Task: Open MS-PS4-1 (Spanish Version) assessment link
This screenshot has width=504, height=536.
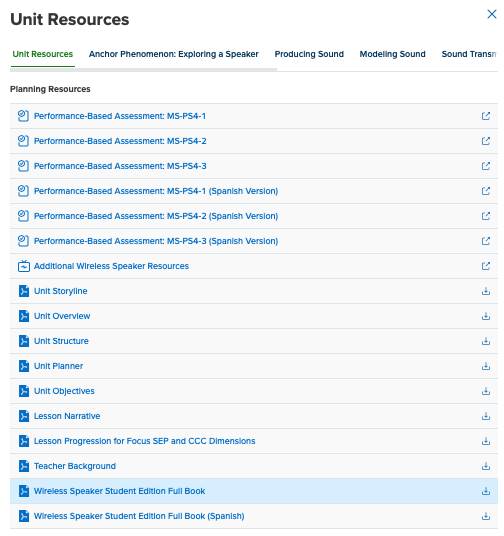Action: (156, 191)
